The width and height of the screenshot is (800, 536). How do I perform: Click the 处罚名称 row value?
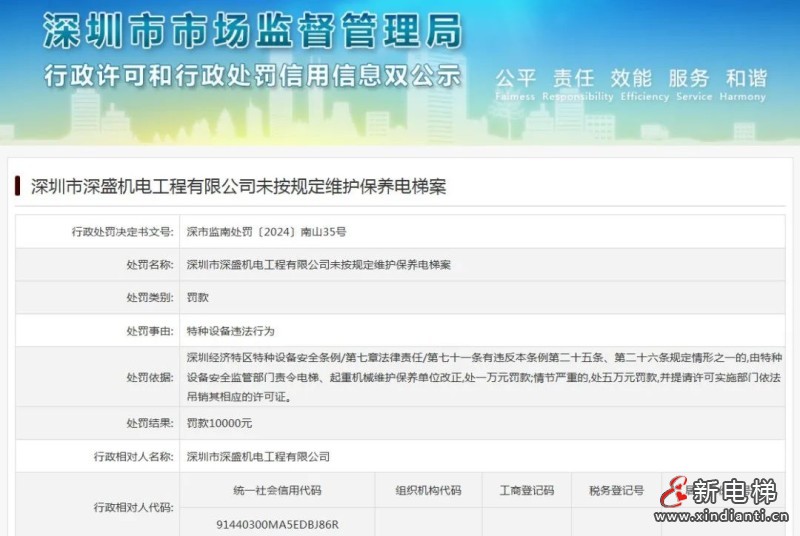point(319,265)
